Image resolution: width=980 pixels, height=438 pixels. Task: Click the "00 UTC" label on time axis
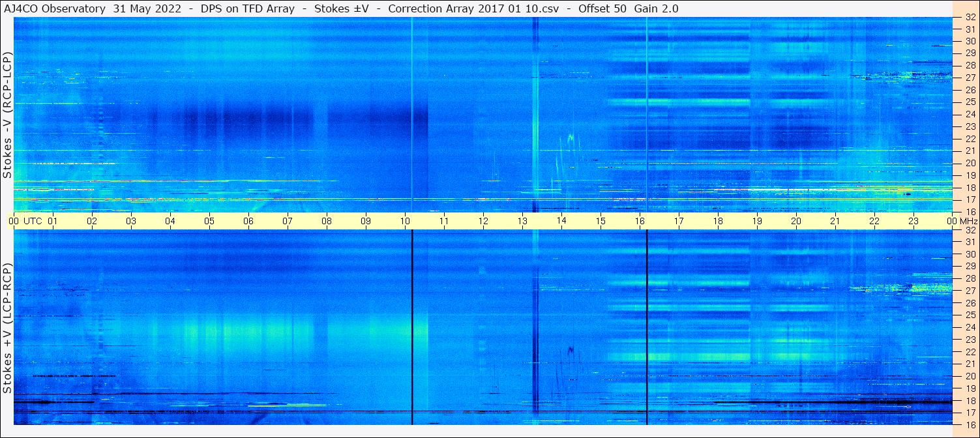25,221
